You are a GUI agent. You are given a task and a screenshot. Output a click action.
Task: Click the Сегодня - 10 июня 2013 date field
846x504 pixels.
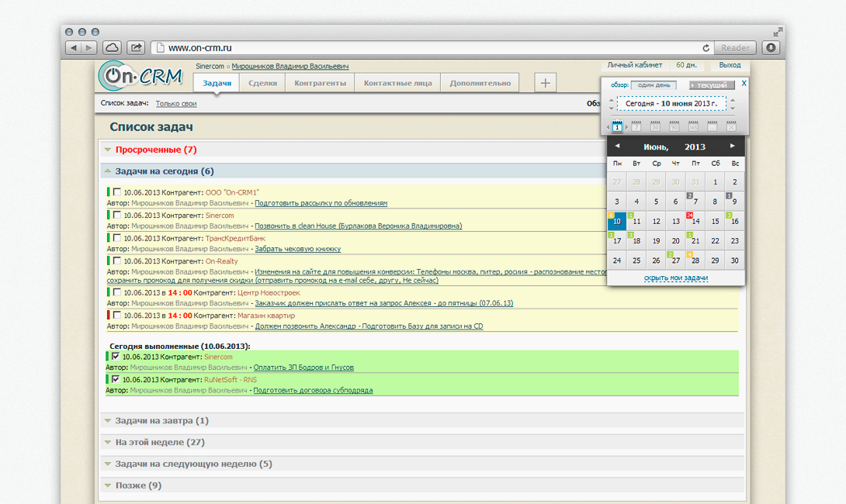click(x=671, y=103)
